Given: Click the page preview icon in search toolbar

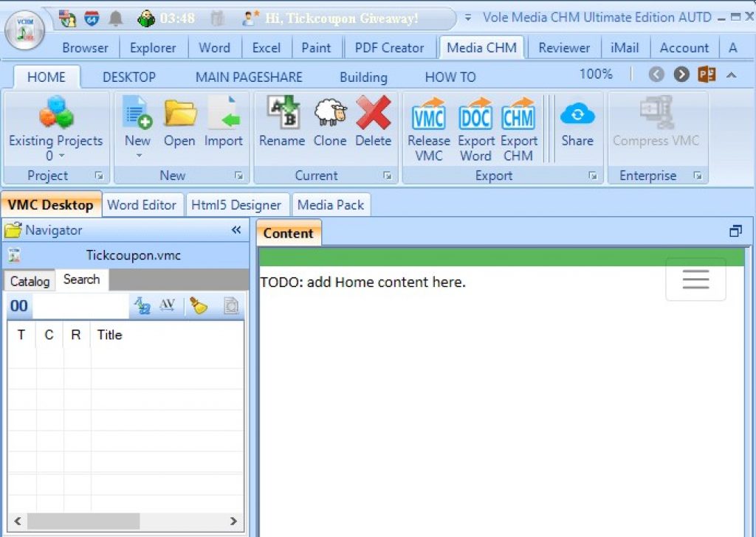Looking at the screenshot, I should point(231,306).
